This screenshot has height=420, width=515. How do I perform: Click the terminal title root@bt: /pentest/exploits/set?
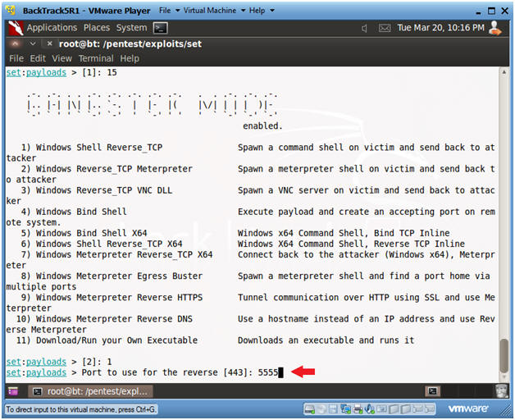130,43
